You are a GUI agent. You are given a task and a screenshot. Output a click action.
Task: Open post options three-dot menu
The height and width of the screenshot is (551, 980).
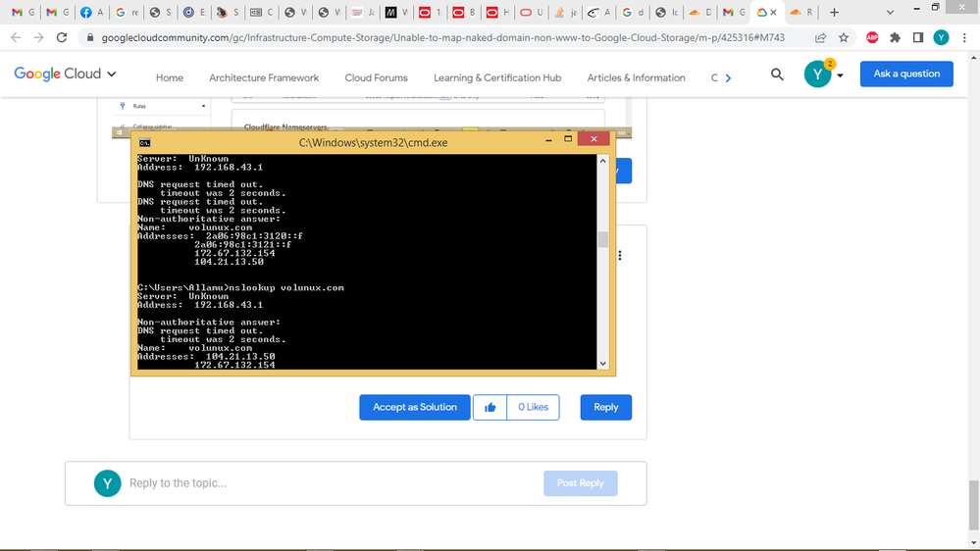[620, 256]
